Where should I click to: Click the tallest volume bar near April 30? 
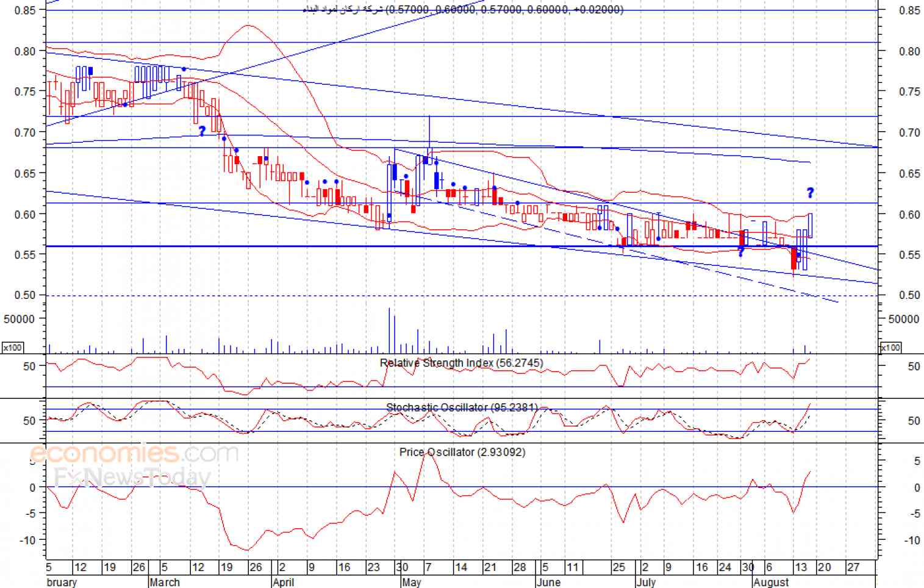coord(389,331)
